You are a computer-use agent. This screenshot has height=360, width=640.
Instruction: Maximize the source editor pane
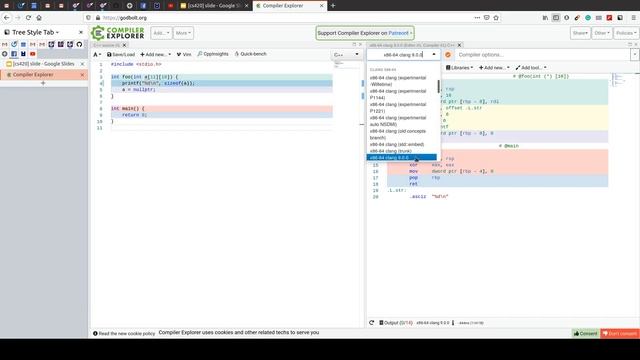point(354,44)
